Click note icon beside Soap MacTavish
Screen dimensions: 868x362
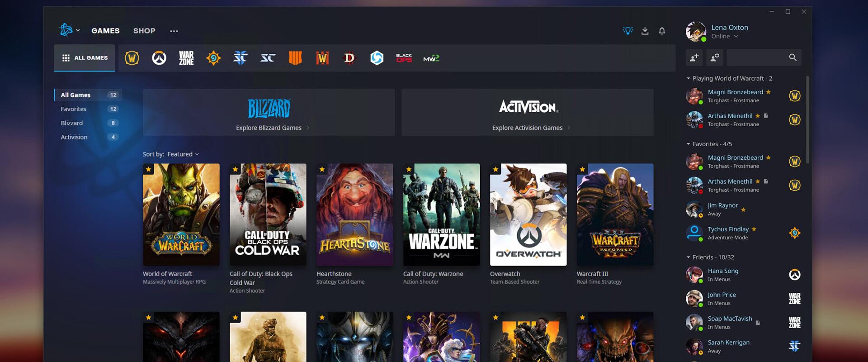(758, 323)
